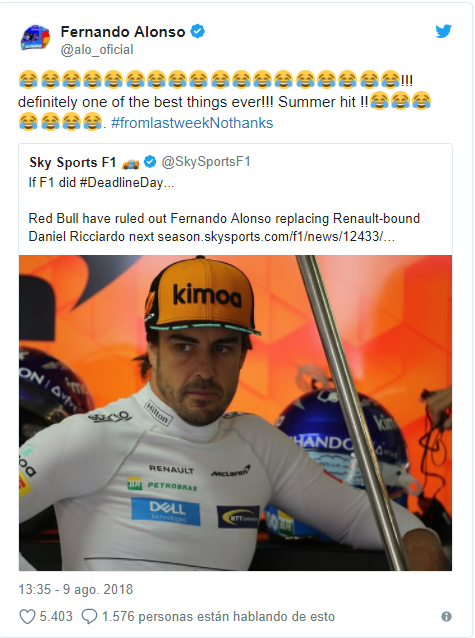
Task: Click the blue verified badge beside Fernando Alonso
Action: pos(198,31)
